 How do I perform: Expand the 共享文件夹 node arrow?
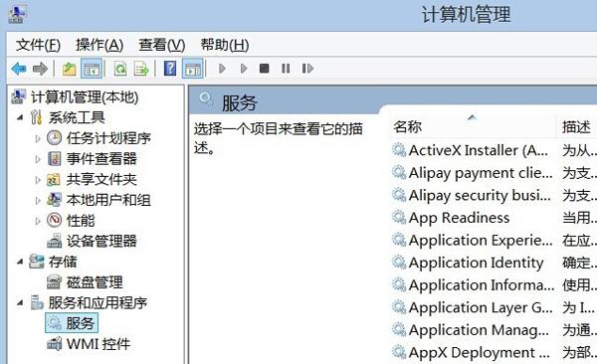click(38, 179)
